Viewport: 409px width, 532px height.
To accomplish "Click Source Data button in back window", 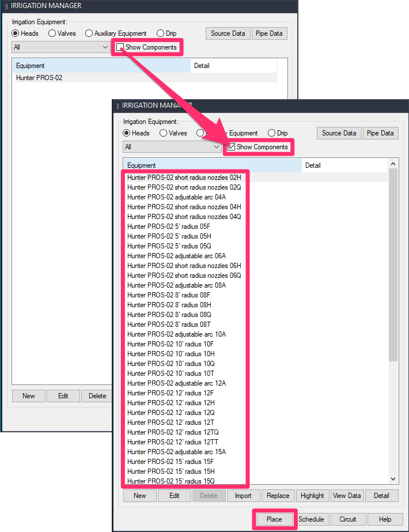I will click(228, 33).
